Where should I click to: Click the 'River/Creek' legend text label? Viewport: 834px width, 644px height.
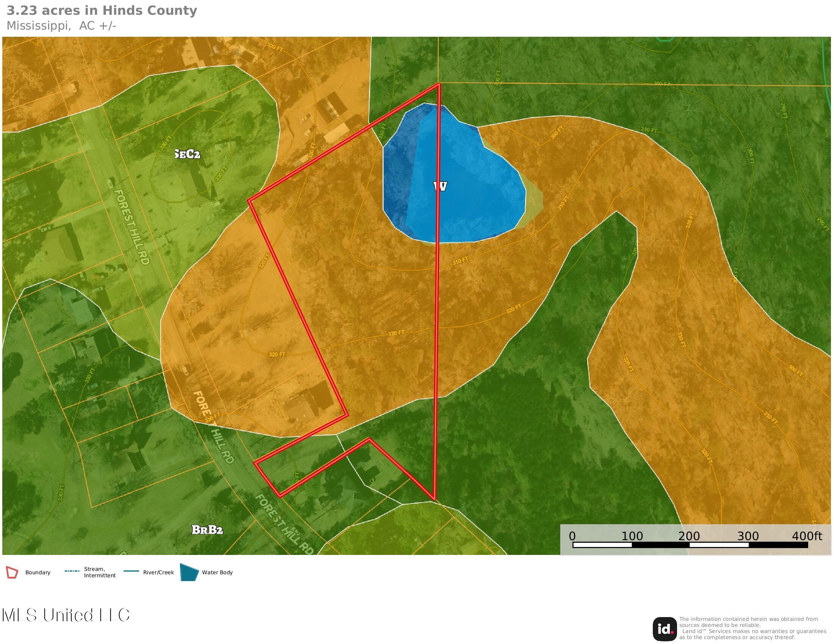pos(158,573)
